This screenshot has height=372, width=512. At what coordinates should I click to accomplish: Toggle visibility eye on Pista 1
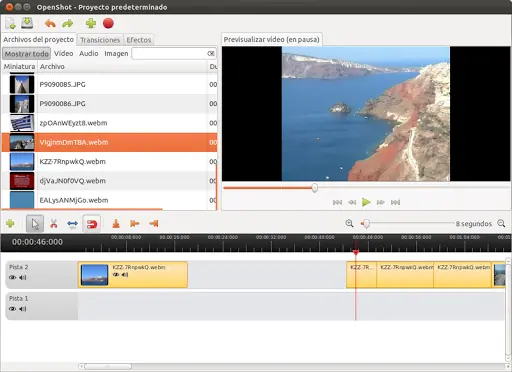point(13,309)
